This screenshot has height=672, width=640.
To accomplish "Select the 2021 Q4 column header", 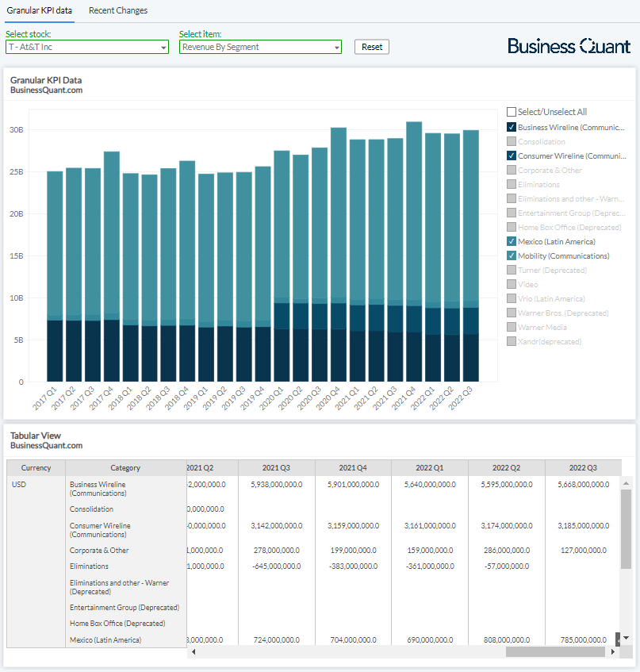I will [353, 468].
